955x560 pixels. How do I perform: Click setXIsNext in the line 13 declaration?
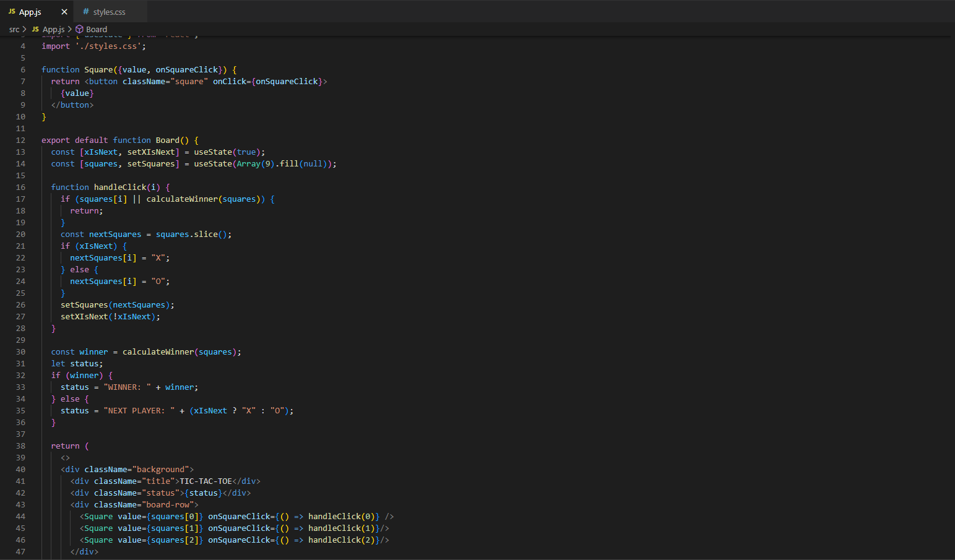(151, 152)
